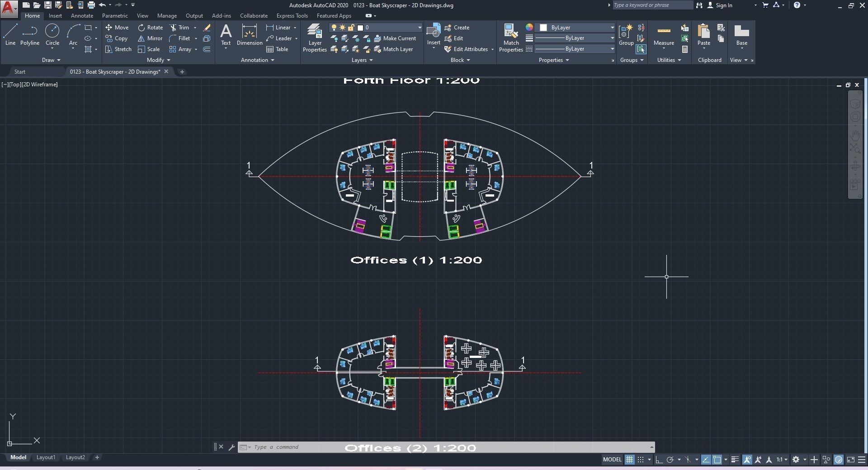Image resolution: width=868 pixels, height=470 pixels.
Task: Toggle snap mode in status bar
Action: point(641,460)
